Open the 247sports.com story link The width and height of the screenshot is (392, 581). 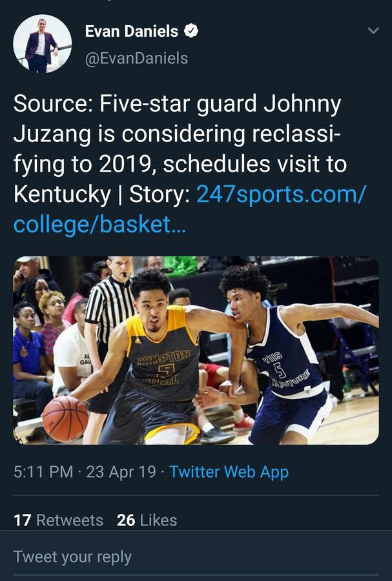pyautogui.click(x=280, y=195)
